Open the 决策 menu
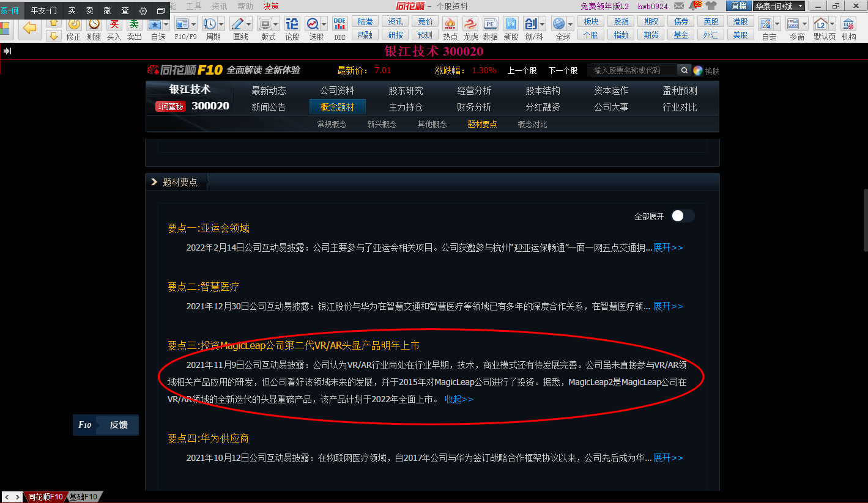868x503 pixels. [271, 6]
